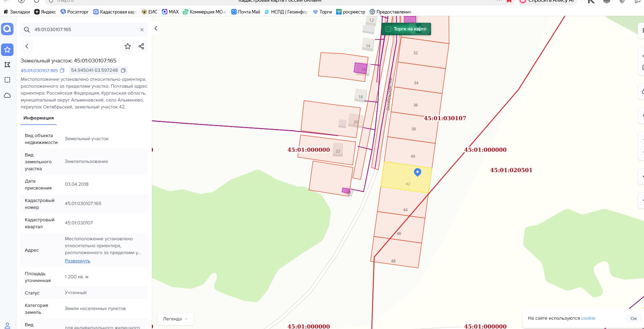Open the blue 45:01:030107:165 link

pos(39,70)
